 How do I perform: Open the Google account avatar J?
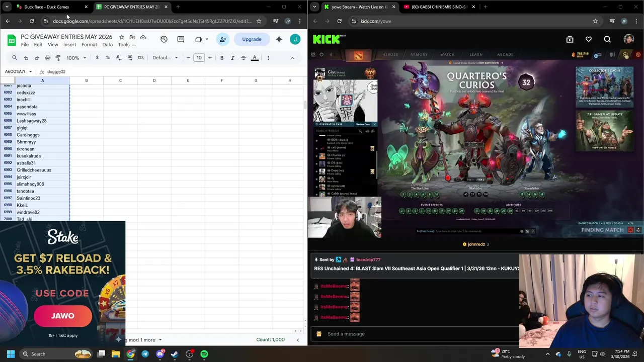295,39
